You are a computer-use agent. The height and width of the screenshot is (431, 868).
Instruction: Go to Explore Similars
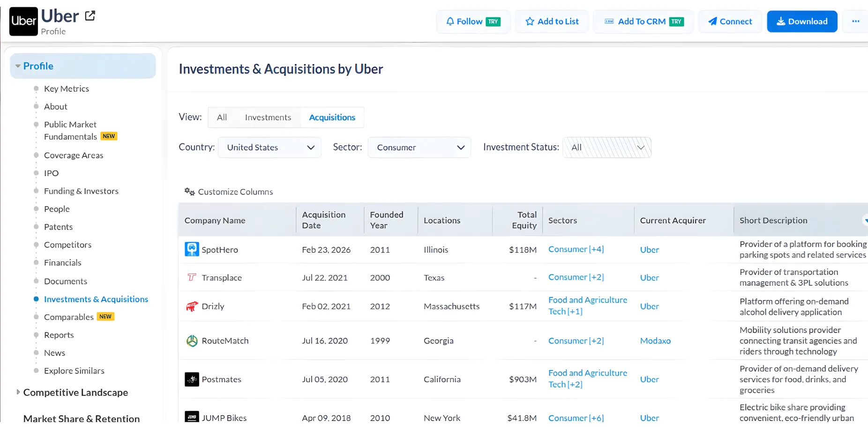point(74,371)
